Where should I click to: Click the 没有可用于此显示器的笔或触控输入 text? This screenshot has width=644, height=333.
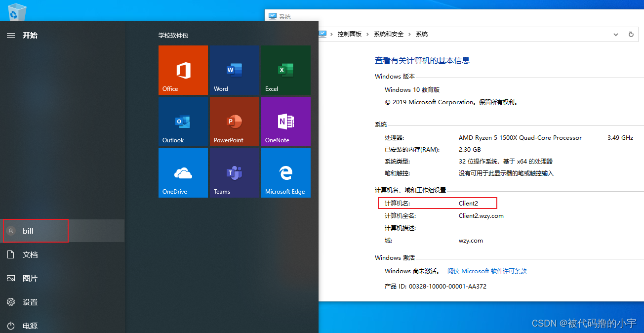(506, 173)
